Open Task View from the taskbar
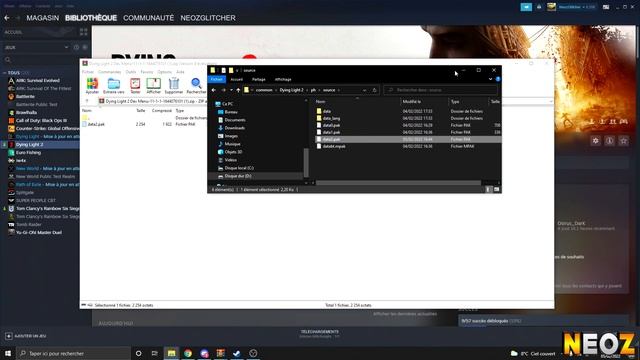Screen dimensions: 640x360 155,353
